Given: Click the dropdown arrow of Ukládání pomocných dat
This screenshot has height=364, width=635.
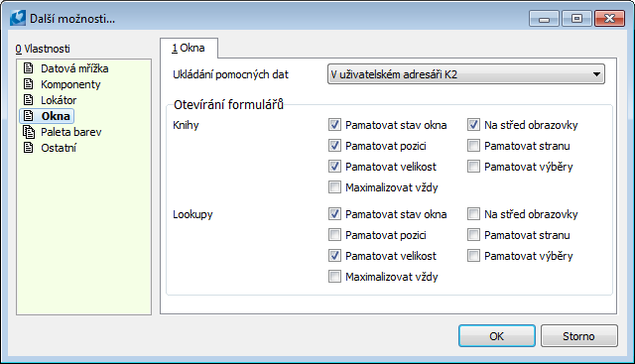Looking at the screenshot, I should pos(596,74).
